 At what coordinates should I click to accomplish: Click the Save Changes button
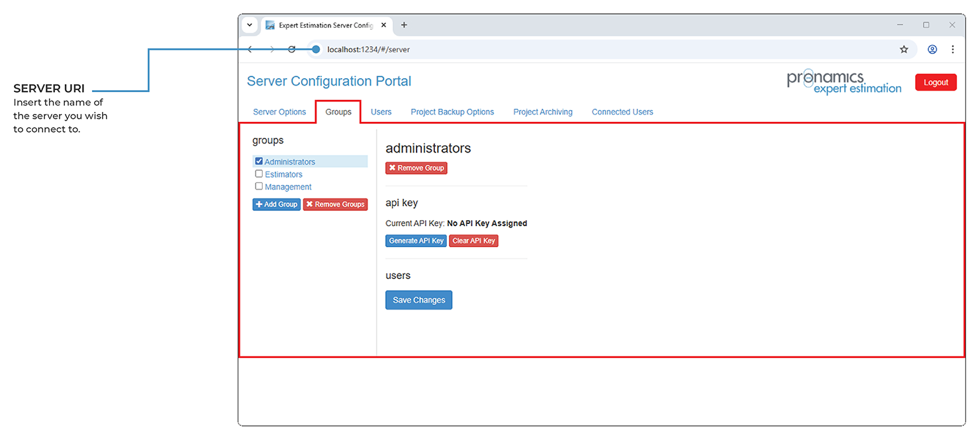click(x=418, y=300)
